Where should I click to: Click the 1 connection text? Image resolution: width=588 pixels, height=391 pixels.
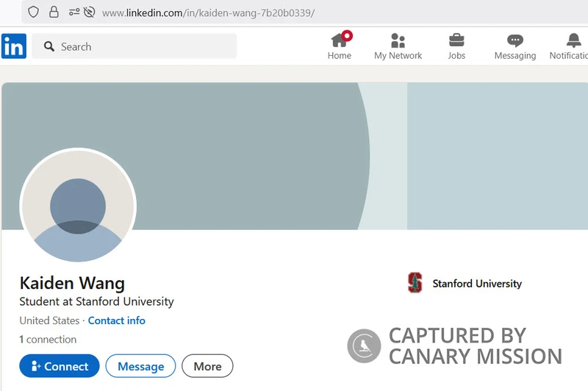pyautogui.click(x=48, y=340)
